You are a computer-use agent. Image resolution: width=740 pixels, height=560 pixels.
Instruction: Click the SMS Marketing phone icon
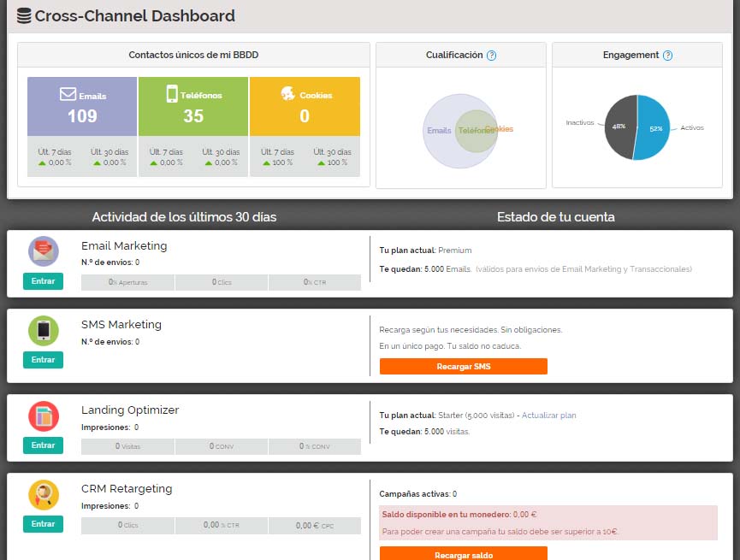coord(42,331)
